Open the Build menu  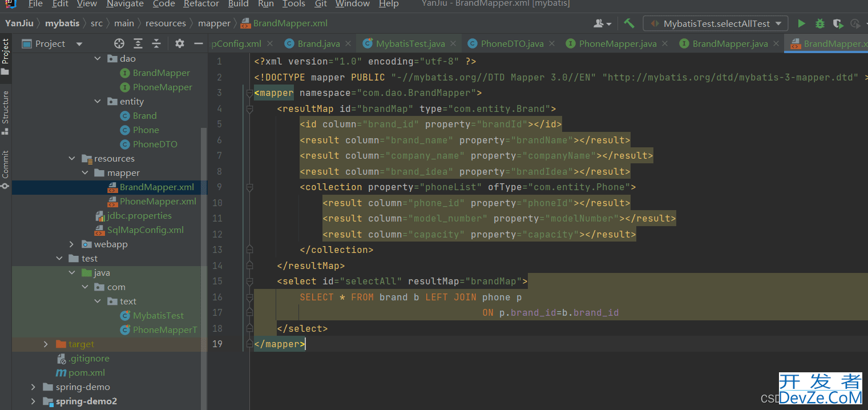pyautogui.click(x=238, y=4)
